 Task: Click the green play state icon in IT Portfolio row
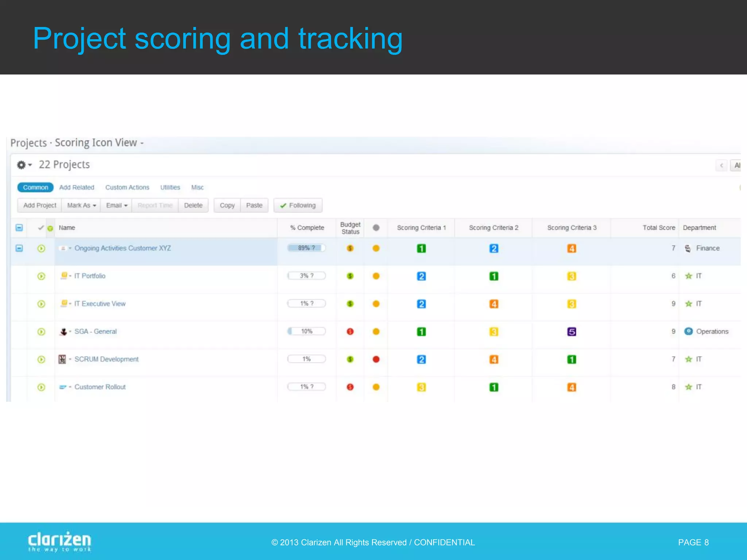(41, 276)
